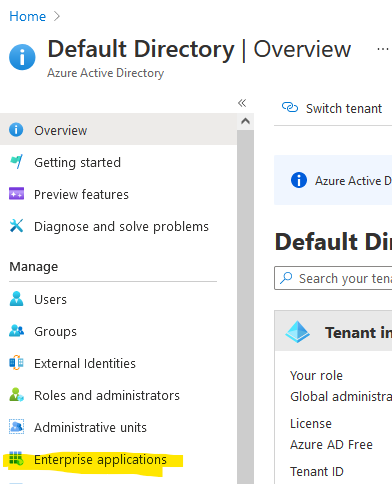The width and height of the screenshot is (392, 484).
Task: Click the info icon in Azure banner
Action: pos(299,180)
